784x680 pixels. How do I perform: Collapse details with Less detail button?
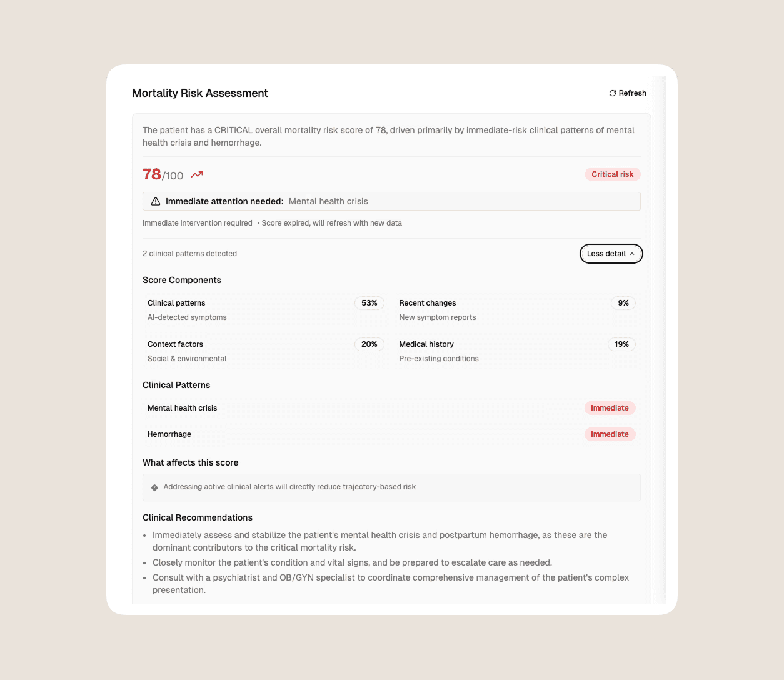[x=611, y=254]
